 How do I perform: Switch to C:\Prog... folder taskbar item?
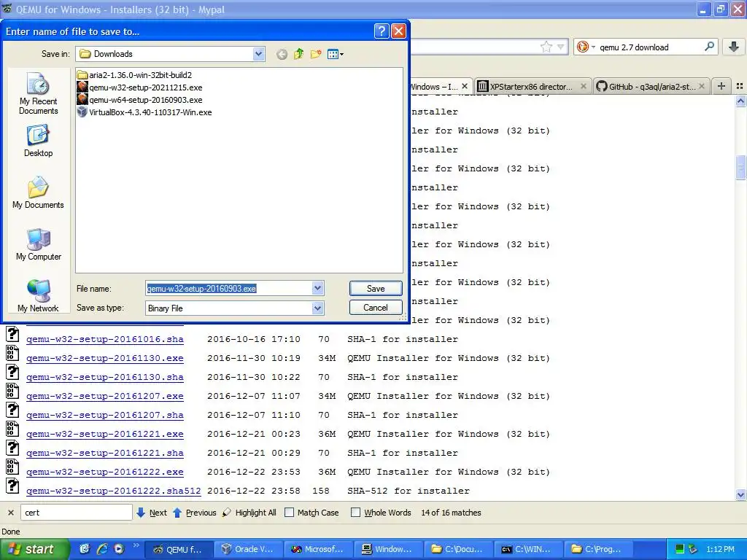point(597,549)
